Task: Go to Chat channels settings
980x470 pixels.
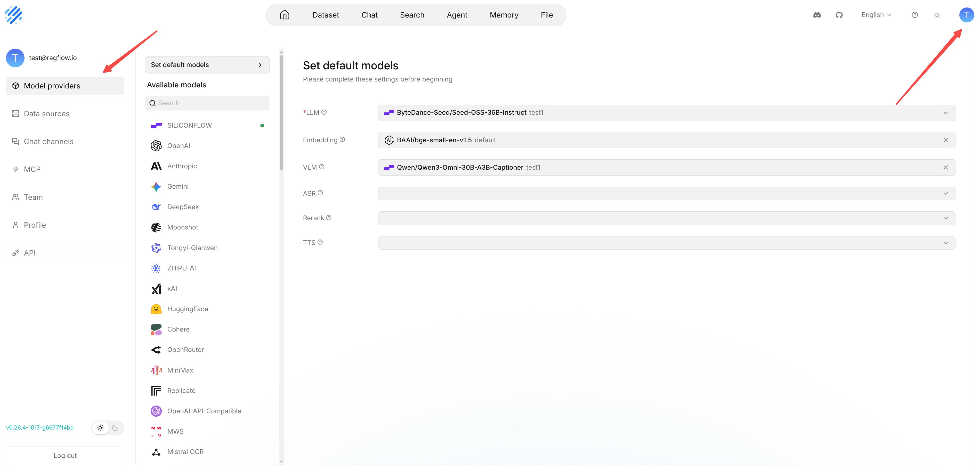Action: click(x=65, y=142)
